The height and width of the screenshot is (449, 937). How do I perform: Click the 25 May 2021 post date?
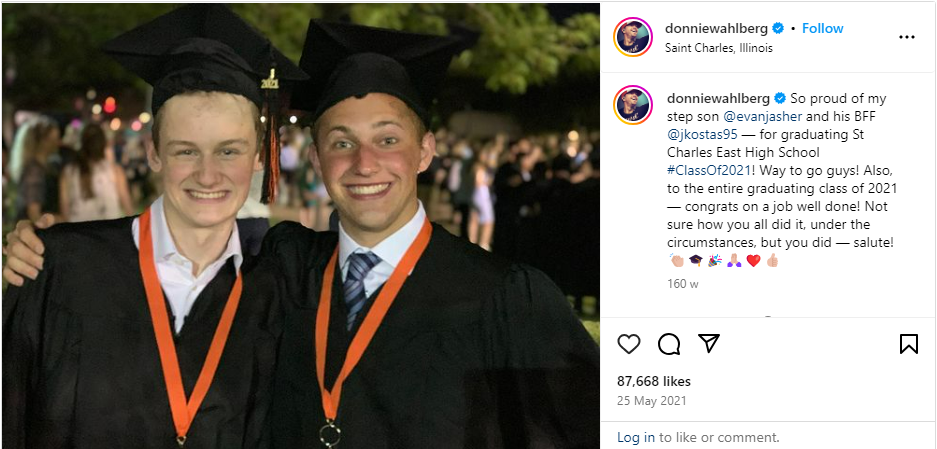pyautogui.click(x=653, y=400)
